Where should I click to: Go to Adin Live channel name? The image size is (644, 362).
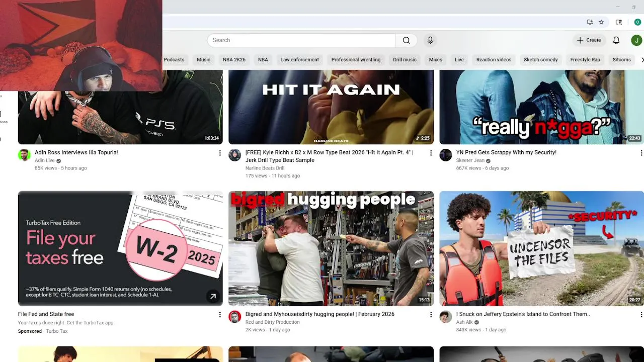point(45,161)
